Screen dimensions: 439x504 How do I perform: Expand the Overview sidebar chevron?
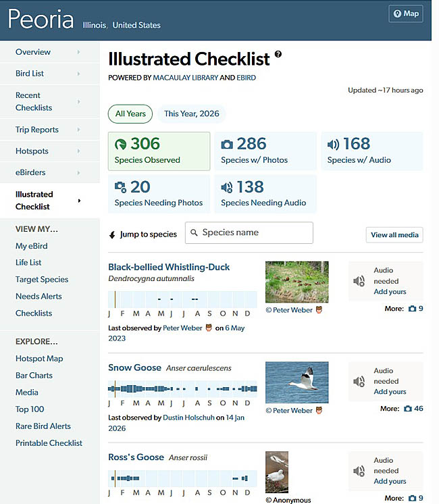tap(78, 52)
